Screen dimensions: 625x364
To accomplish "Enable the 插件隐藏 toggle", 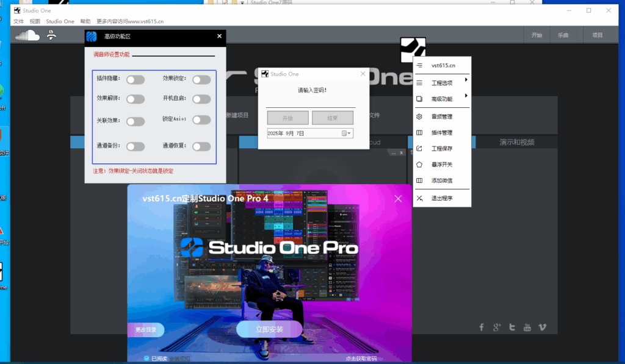I will [x=135, y=79].
